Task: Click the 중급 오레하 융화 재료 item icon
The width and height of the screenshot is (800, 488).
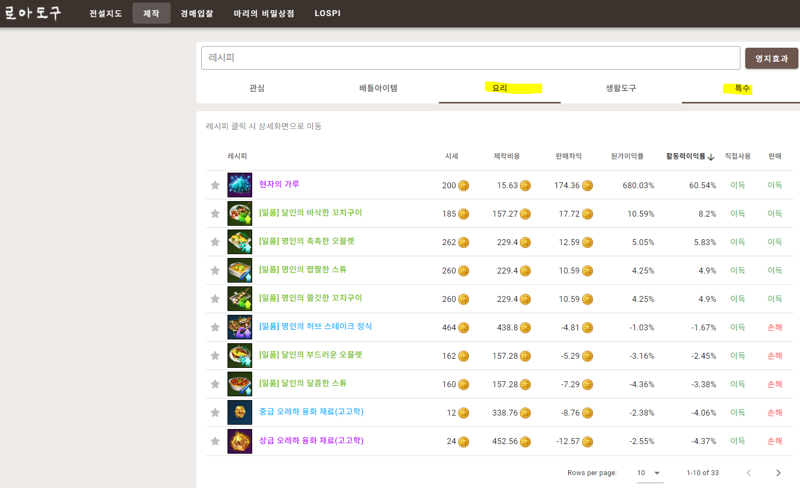Action: tap(239, 412)
